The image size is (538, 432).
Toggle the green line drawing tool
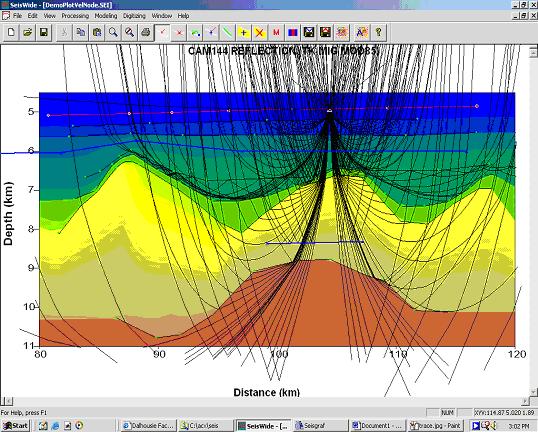[x=227, y=33]
